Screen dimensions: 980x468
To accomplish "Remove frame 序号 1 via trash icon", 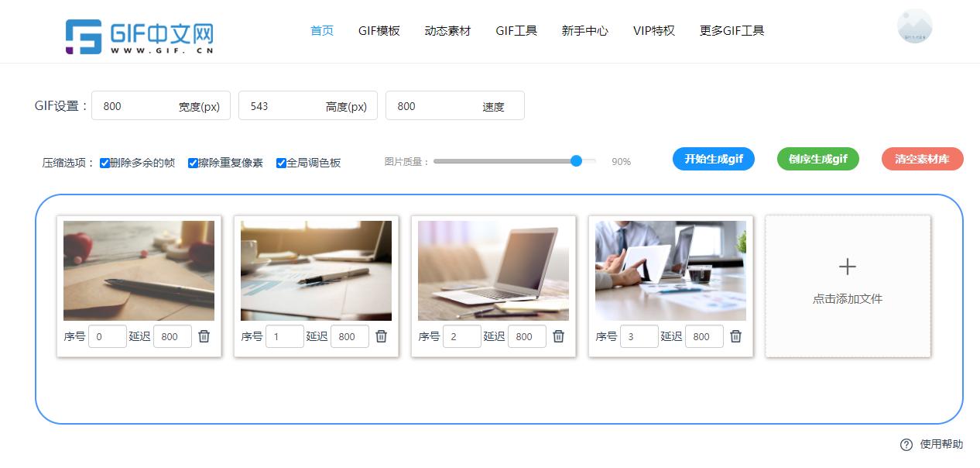I will [x=382, y=336].
